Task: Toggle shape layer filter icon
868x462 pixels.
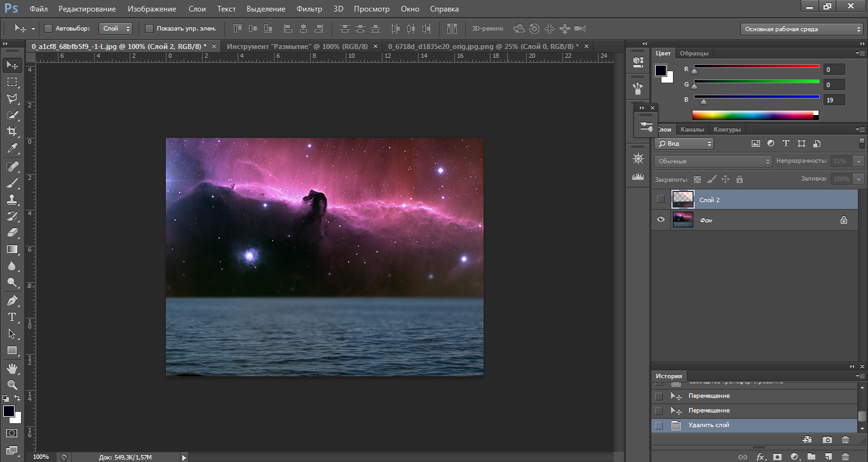Action: point(801,144)
